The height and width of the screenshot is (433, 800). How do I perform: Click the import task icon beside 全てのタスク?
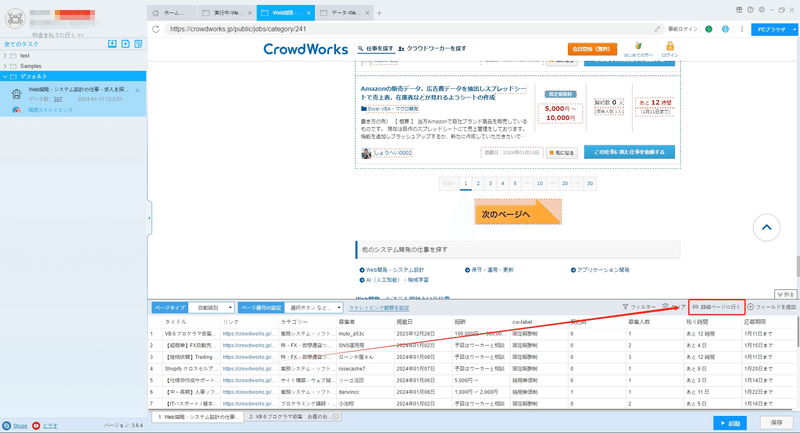112,44
